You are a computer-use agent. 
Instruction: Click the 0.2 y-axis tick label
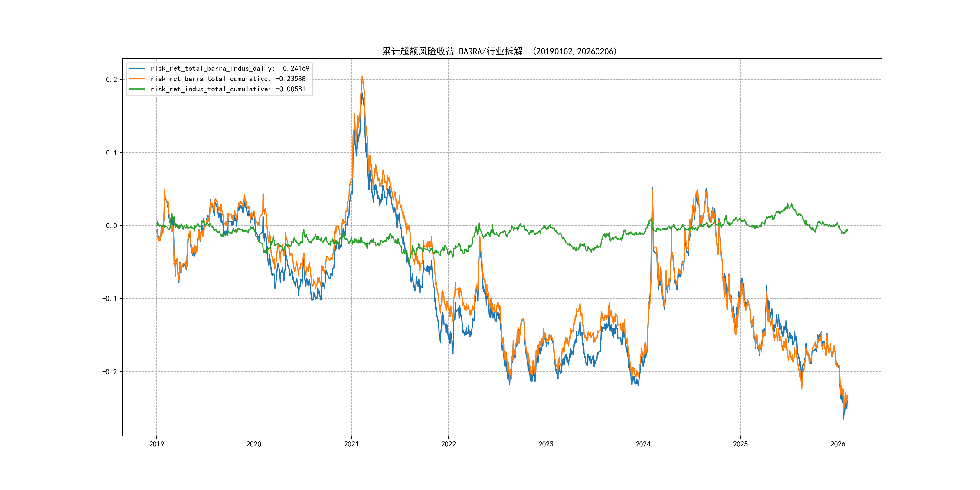pos(111,80)
